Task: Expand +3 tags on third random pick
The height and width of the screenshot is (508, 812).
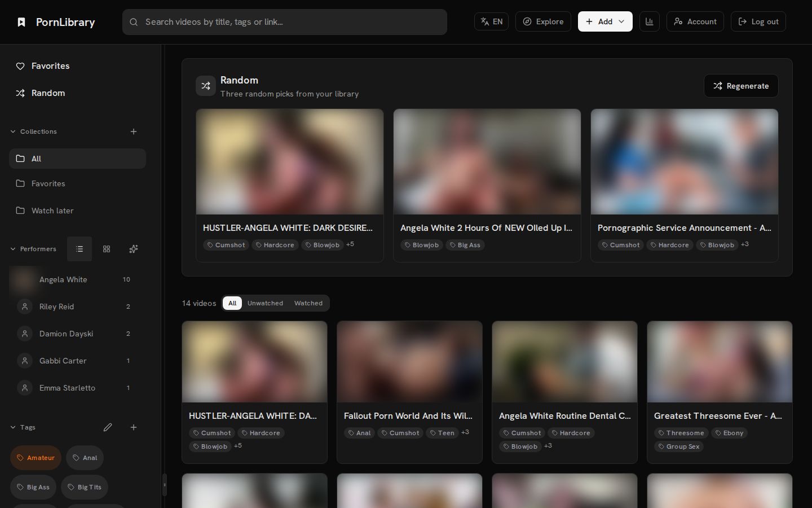Action: pyautogui.click(x=745, y=244)
